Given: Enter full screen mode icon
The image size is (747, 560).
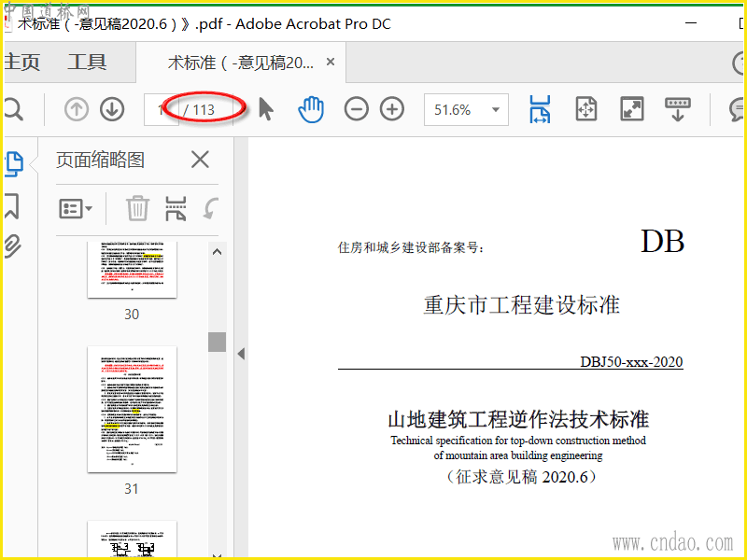Looking at the screenshot, I should click(632, 109).
